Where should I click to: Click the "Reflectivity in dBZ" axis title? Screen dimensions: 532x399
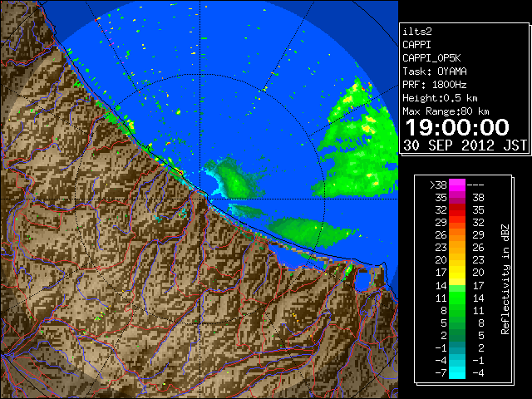[505, 279]
